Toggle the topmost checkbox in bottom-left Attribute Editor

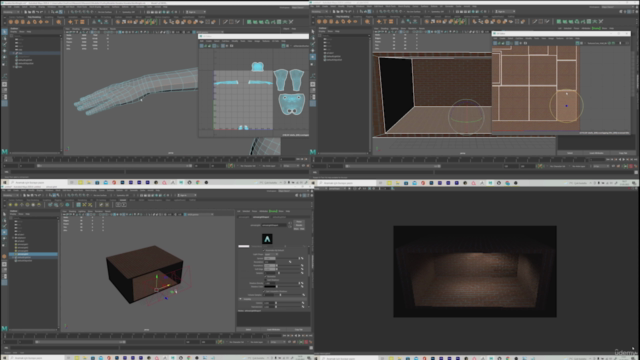(264, 250)
